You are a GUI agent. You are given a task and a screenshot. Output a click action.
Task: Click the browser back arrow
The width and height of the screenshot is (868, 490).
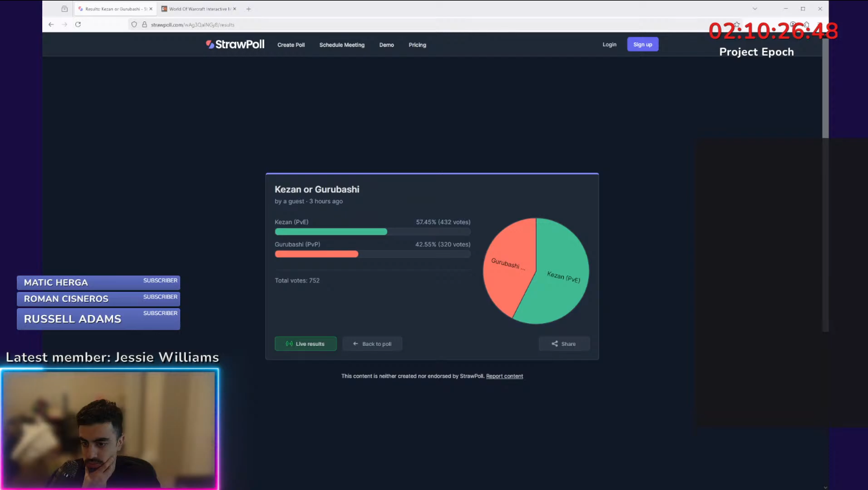[51, 24]
